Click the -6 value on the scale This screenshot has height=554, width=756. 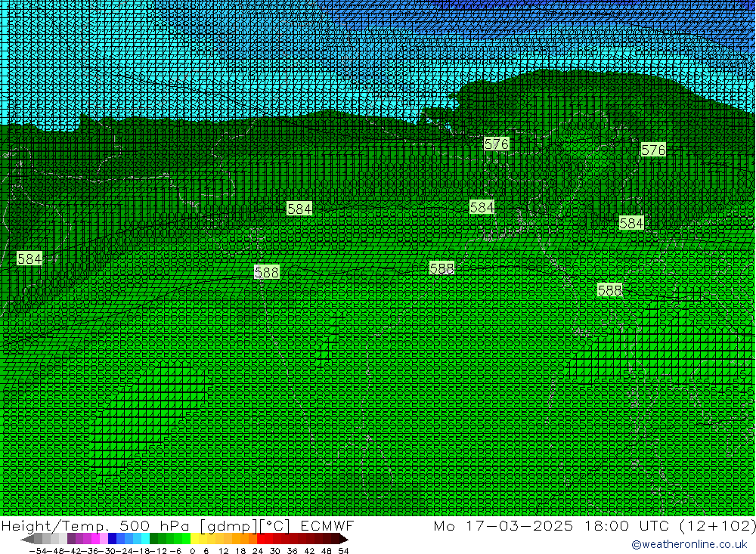175,551
